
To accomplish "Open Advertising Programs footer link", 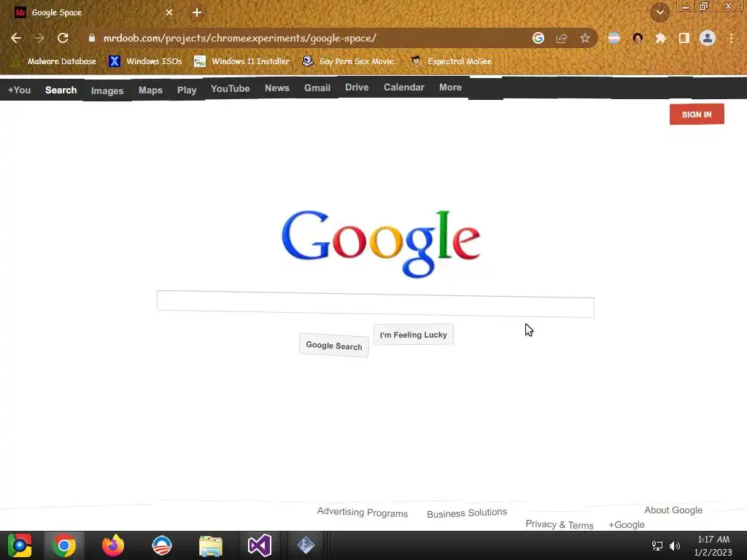I will point(363,513).
